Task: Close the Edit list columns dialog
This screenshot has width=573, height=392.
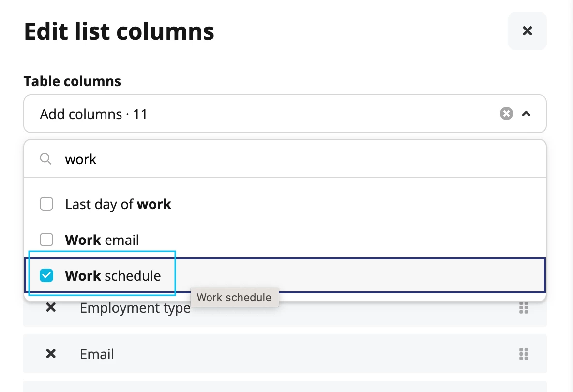Action: click(528, 30)
